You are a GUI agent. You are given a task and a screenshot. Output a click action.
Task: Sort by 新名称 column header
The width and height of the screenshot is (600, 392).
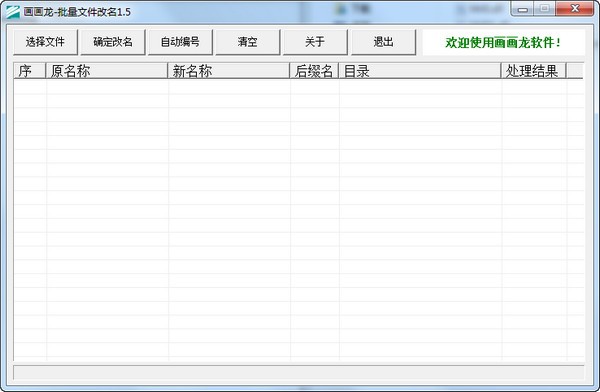click(x=229, y=71)
